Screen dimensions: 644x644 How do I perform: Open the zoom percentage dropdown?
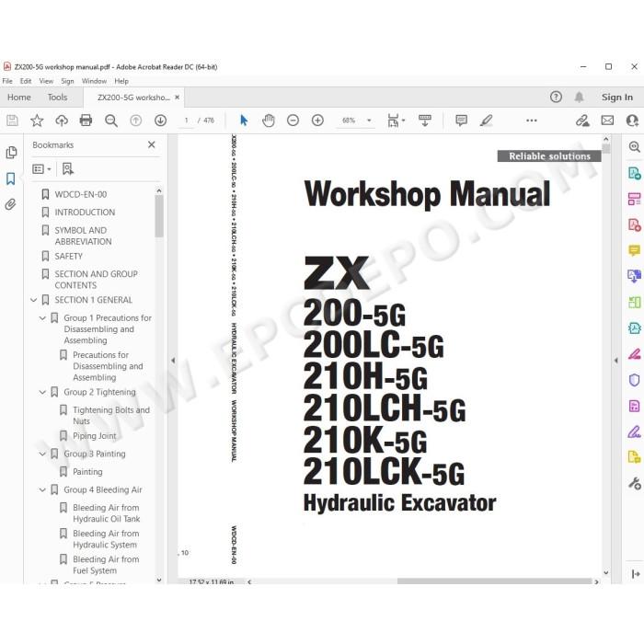[x=369, y=121]
